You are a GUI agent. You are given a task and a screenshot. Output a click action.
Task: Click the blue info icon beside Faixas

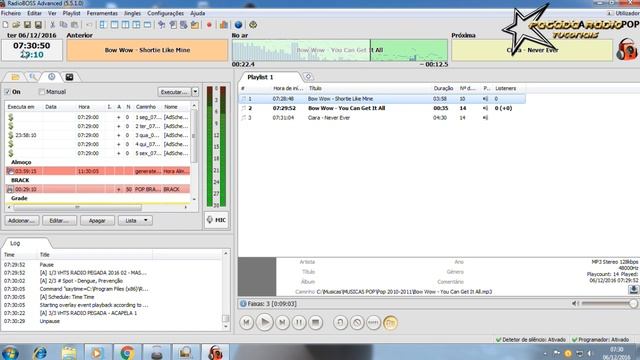pyautogui.click(x=243, y=304)
